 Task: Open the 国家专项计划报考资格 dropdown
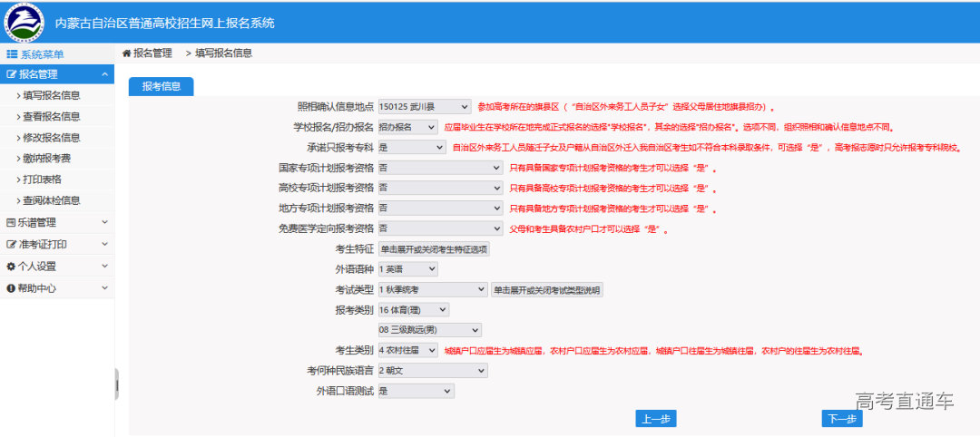441,168
